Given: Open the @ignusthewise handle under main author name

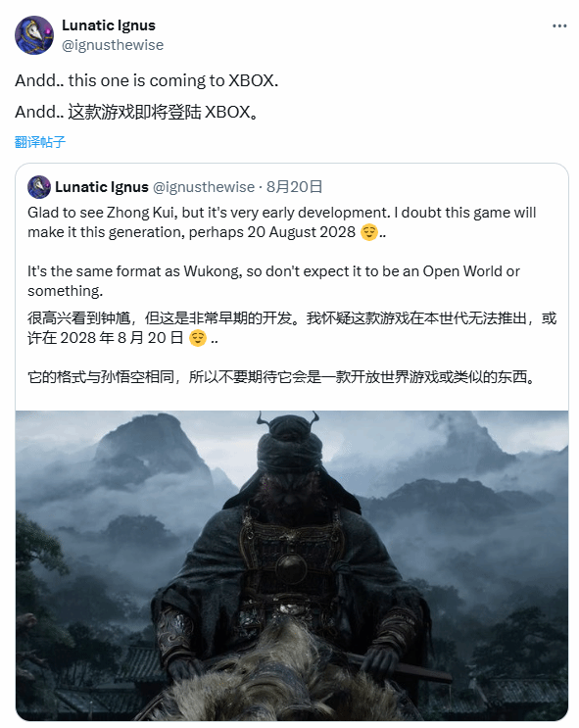Looking at the screenshot, I should (113, 45).
